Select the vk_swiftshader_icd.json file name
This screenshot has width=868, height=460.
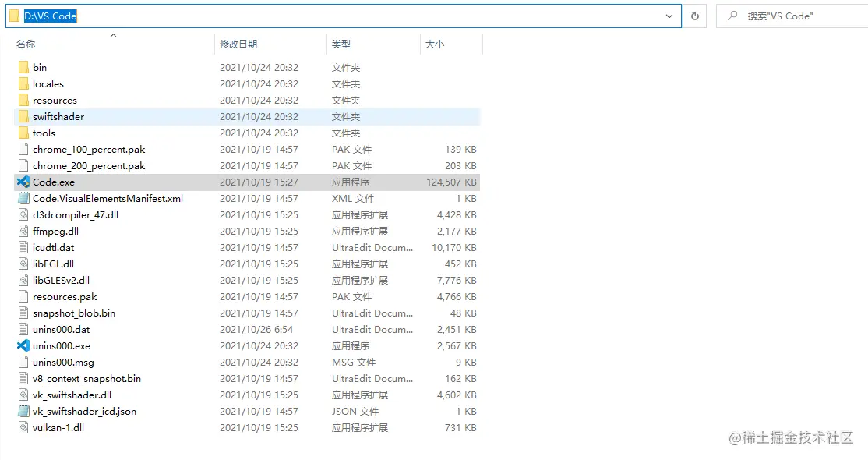pos(85,411)
